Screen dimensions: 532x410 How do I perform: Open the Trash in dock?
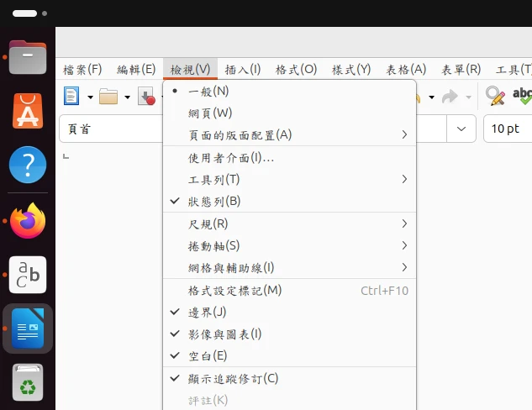click(x=28, y=382)
